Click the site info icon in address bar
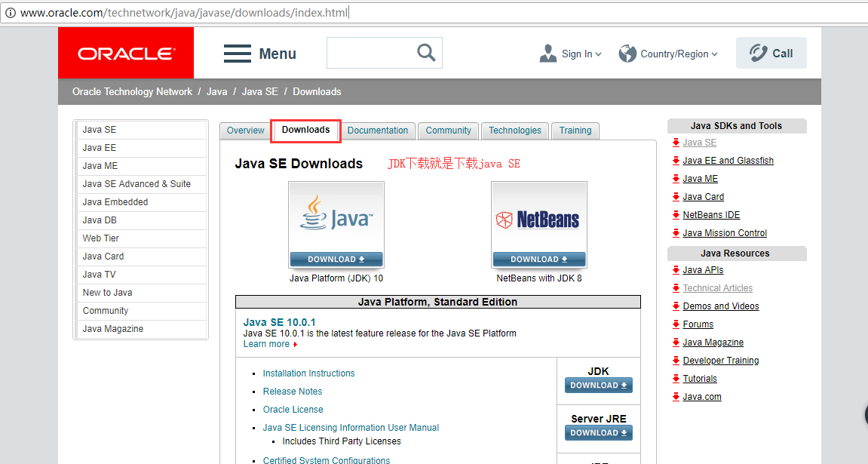The width and height of the screenshot is (868, 464). point(11,13)
